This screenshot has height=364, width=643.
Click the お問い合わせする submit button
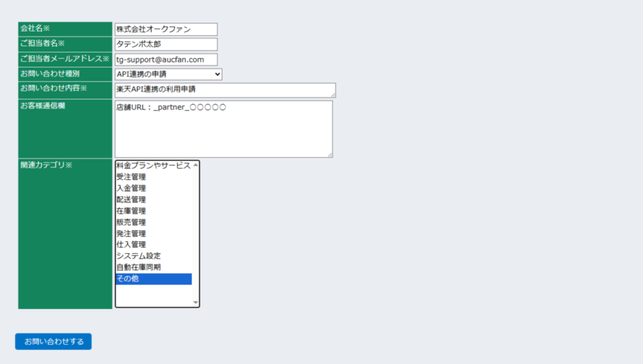[x=53, y=341]
